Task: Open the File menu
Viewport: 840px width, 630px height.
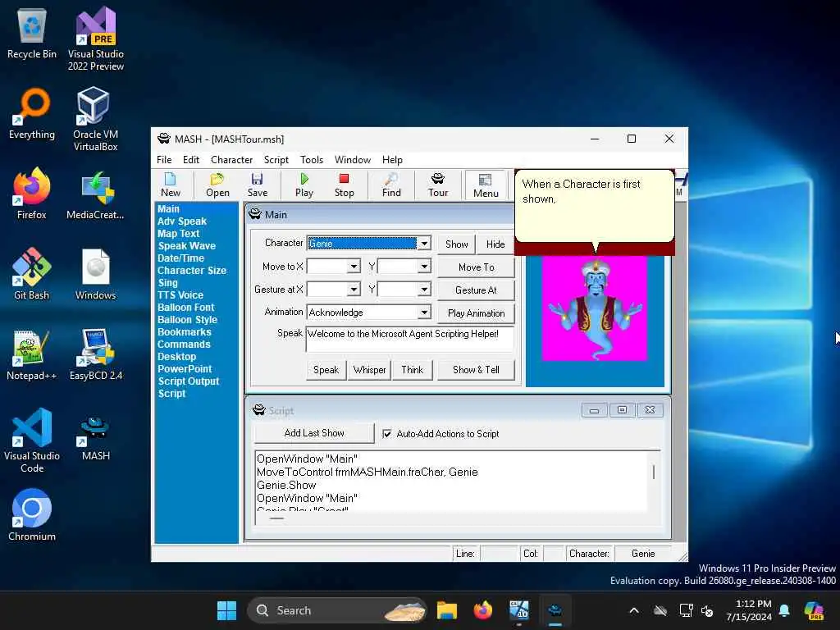Action: pyautogui.click(x=164, y=160)
